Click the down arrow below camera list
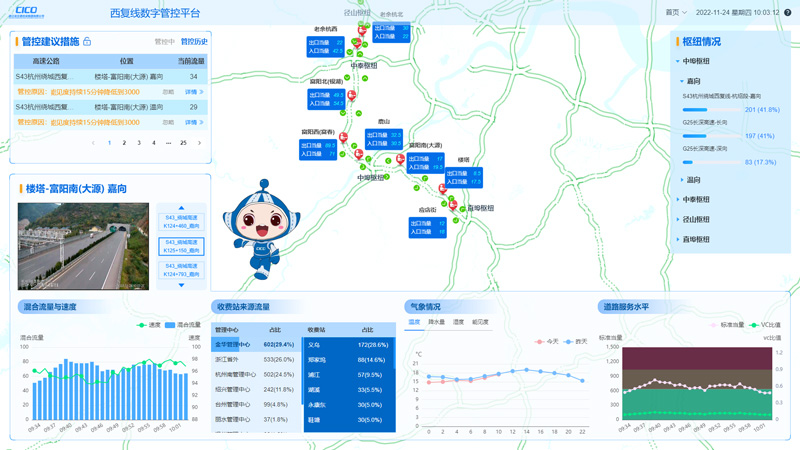Viewport: 800px width, 450px height. (181, 285)
